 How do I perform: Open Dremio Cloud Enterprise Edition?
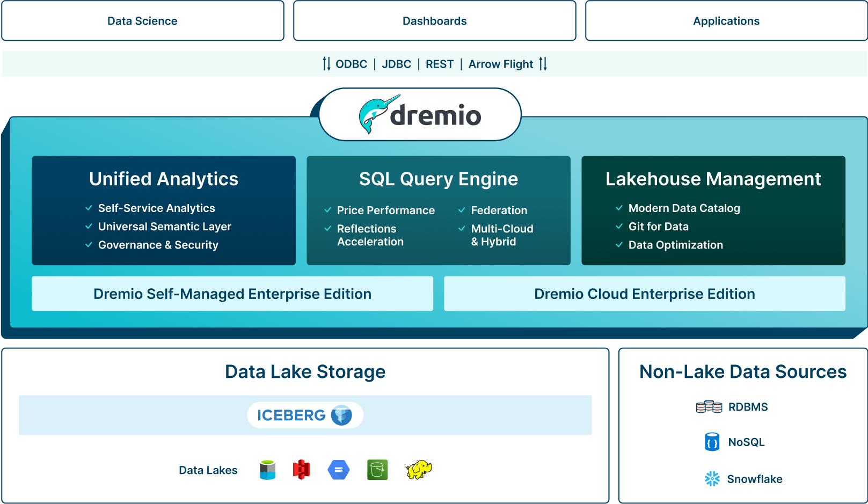click(x=645, y=294)
